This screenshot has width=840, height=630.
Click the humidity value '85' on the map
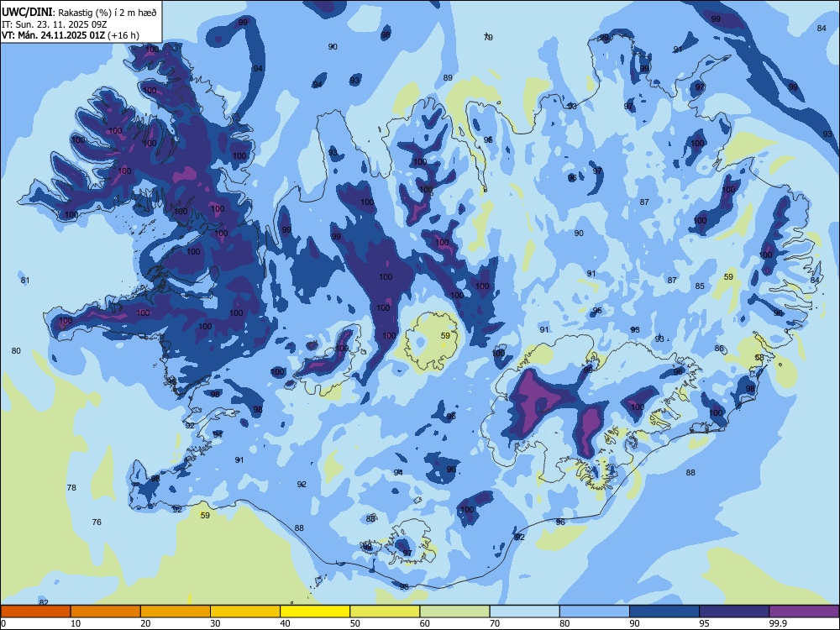[700, 286]
